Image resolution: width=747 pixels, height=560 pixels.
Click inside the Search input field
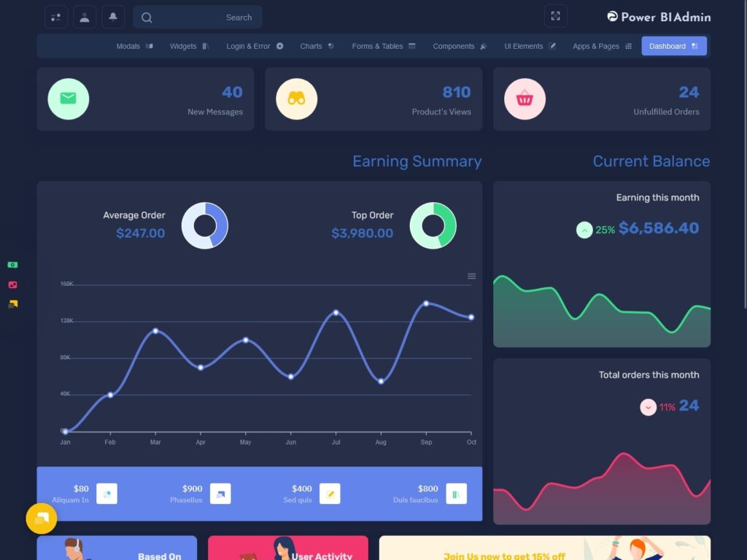point(204,17)
